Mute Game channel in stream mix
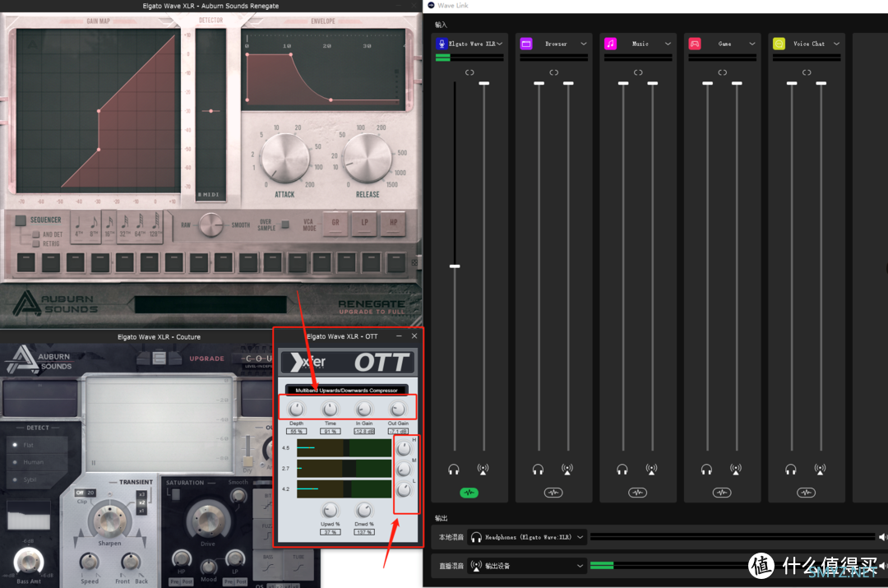Screen dimensions: 888x588 736,469
